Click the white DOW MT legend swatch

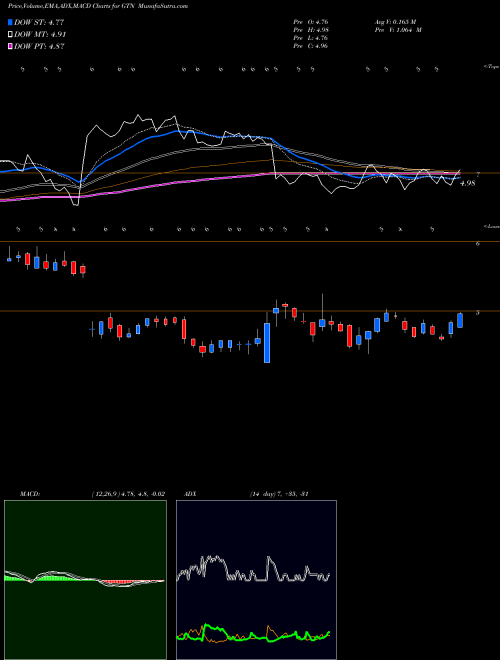[11, 34]
